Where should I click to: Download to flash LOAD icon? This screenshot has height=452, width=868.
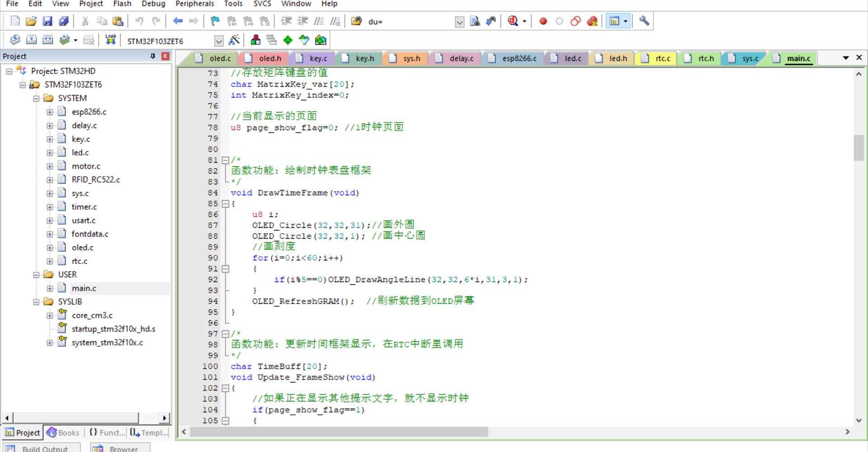click(111, 40)
